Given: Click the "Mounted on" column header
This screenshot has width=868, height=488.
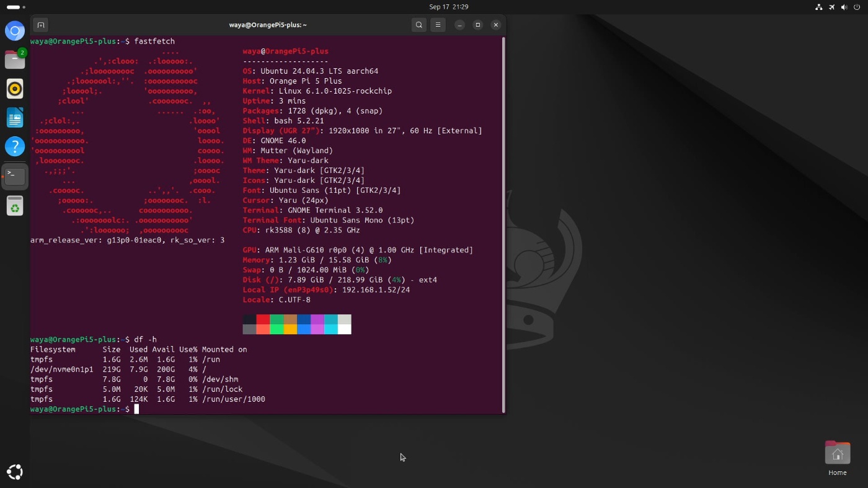Looking at the screenshot, I should pyautogui.click(x=224, y=350).
